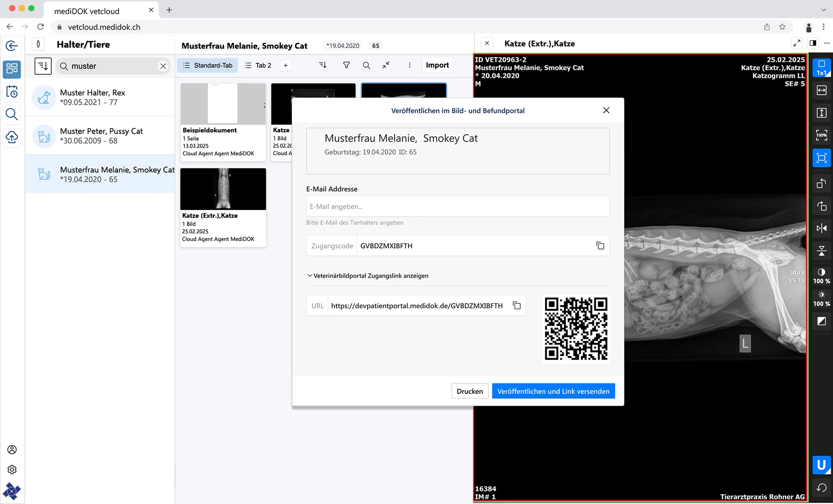Viewport: 833px width, 504px height.
Task: Open lower Katze (Extr.),Katze thumbnail
Action: [223, 207]
